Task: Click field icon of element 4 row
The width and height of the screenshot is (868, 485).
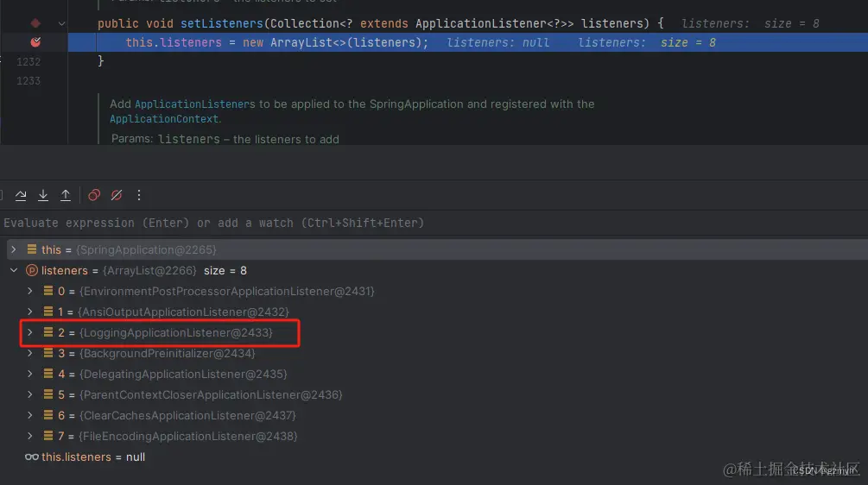Action: coord(48,374)
